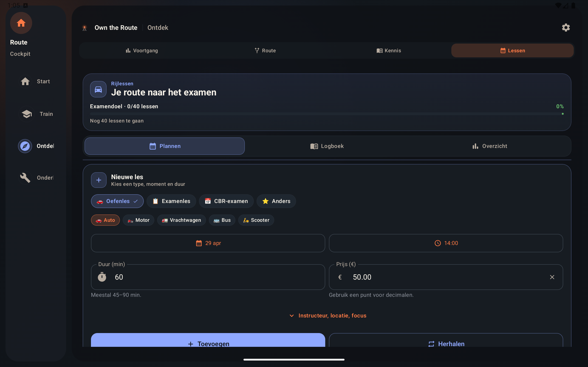Open settings gear icon
Image resolution: width=588 pixels, height=367 pixels.
pos(566,28)
